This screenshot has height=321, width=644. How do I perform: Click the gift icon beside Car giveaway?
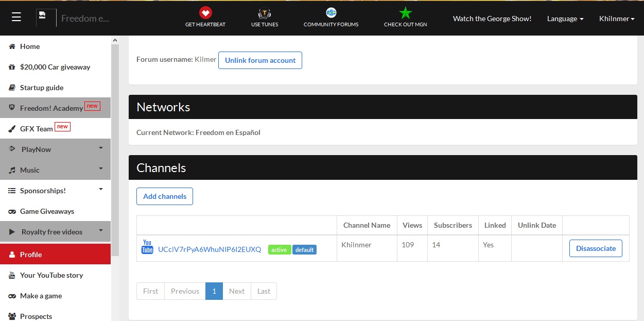(12, 67)
